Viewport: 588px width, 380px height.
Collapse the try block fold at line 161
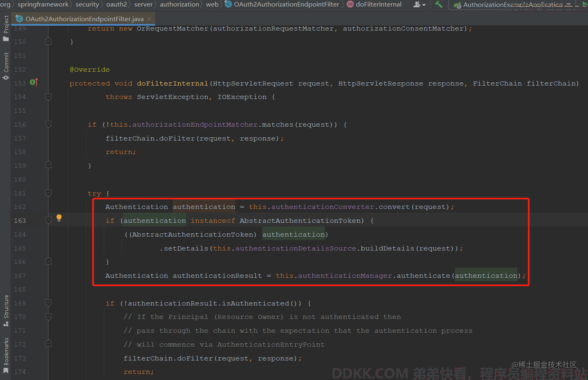pos(48,193)
